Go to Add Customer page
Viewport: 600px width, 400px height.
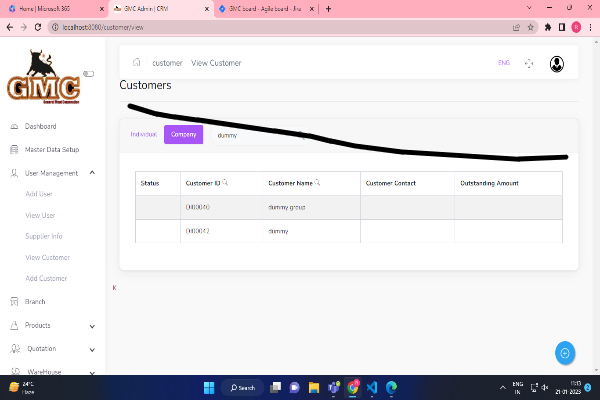(x=46, y=278)
